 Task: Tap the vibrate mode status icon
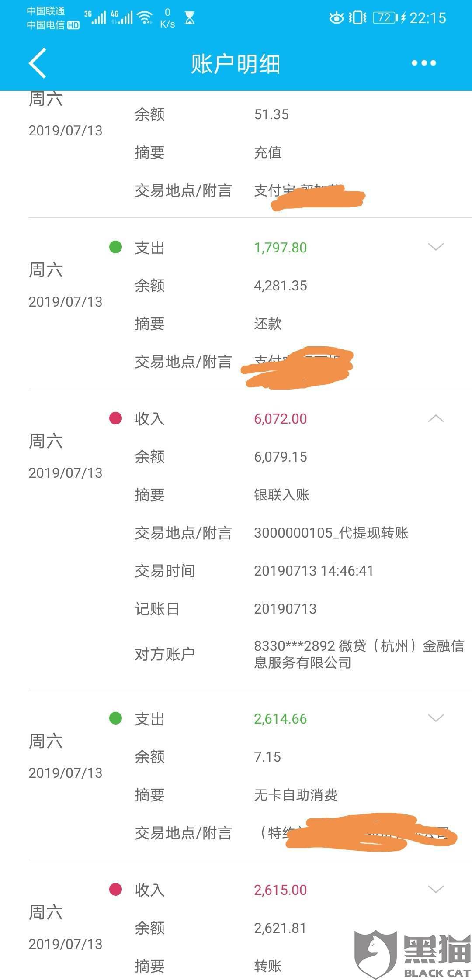pyautogui.click(x=357, y=18)
